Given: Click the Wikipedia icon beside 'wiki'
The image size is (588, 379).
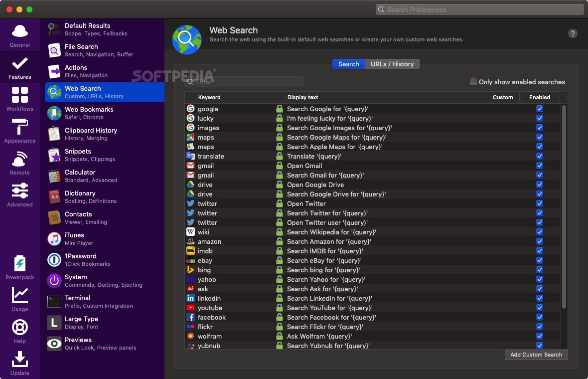Looking at the screenshot, I should tap(190, 232).
